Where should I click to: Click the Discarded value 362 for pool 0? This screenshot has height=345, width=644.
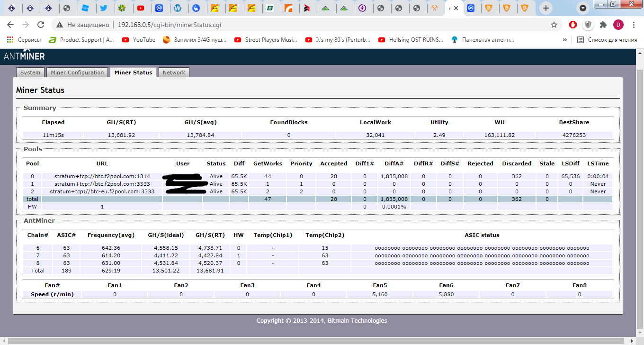517,176
